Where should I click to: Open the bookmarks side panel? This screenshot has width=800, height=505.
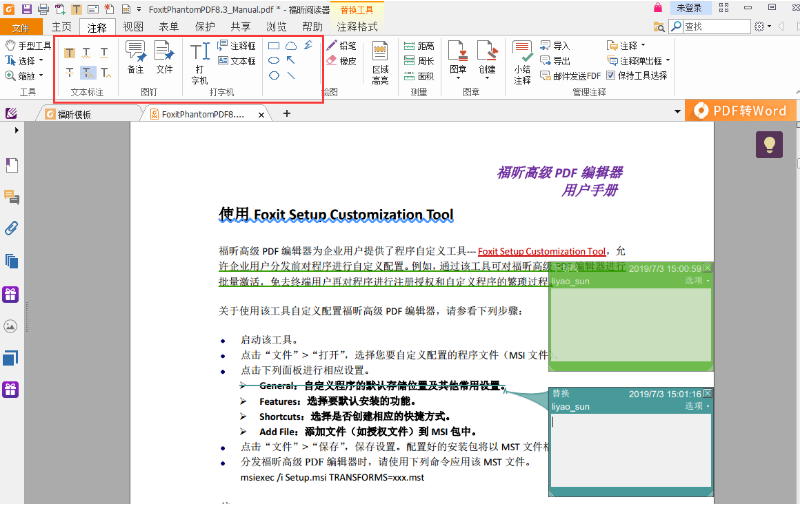[11, 165]
